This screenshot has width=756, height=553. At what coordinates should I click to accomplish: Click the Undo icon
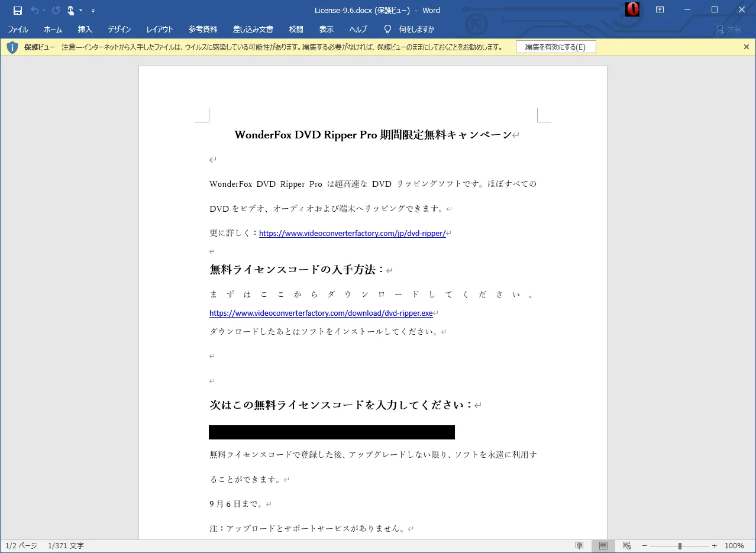34,10
